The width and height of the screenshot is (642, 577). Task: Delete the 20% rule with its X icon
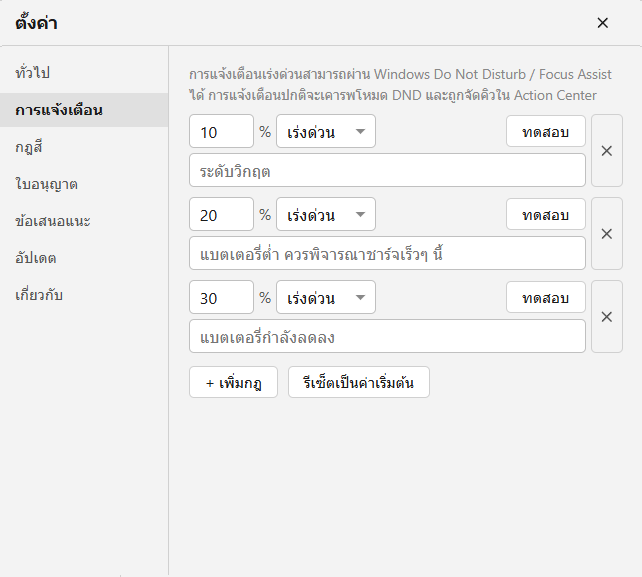pos(607,233)
